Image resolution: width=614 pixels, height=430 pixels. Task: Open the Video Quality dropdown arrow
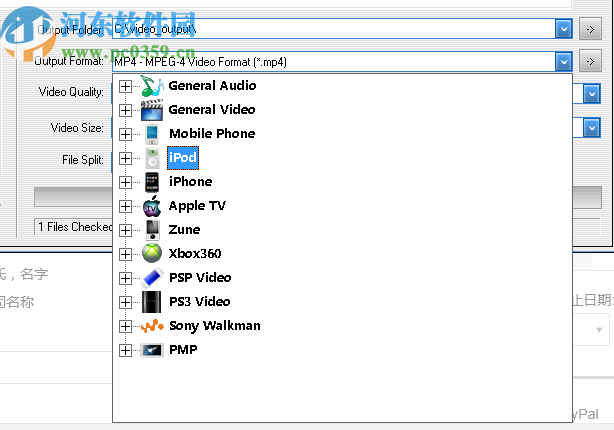(592, 94)
